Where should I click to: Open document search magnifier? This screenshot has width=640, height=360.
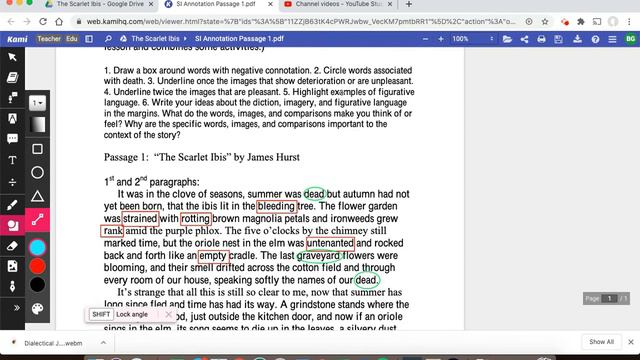tap(108, 39)
